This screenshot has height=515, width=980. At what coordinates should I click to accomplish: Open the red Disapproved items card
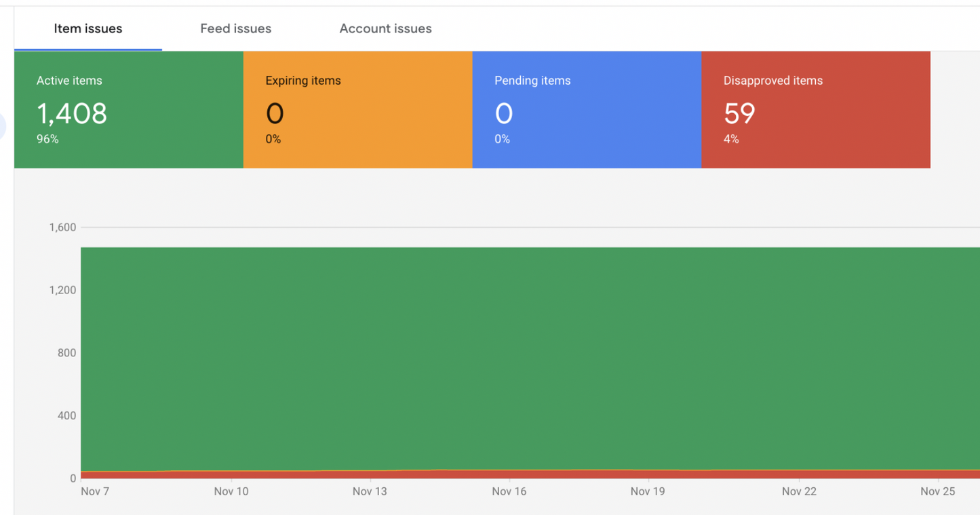pyautogui.click(x=814, y=108)
